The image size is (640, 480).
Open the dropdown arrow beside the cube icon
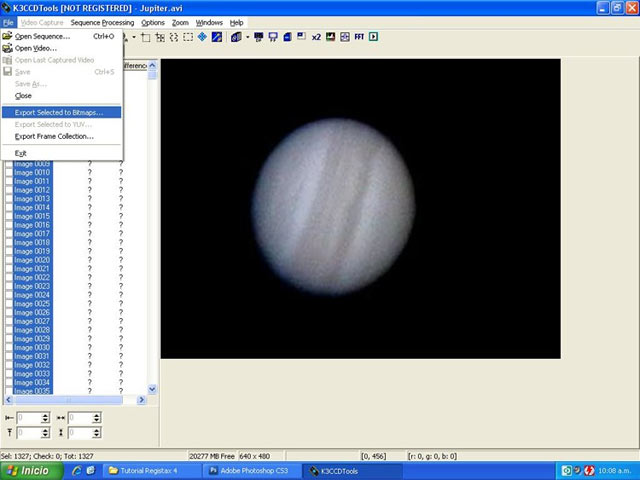tap(246, 37)
